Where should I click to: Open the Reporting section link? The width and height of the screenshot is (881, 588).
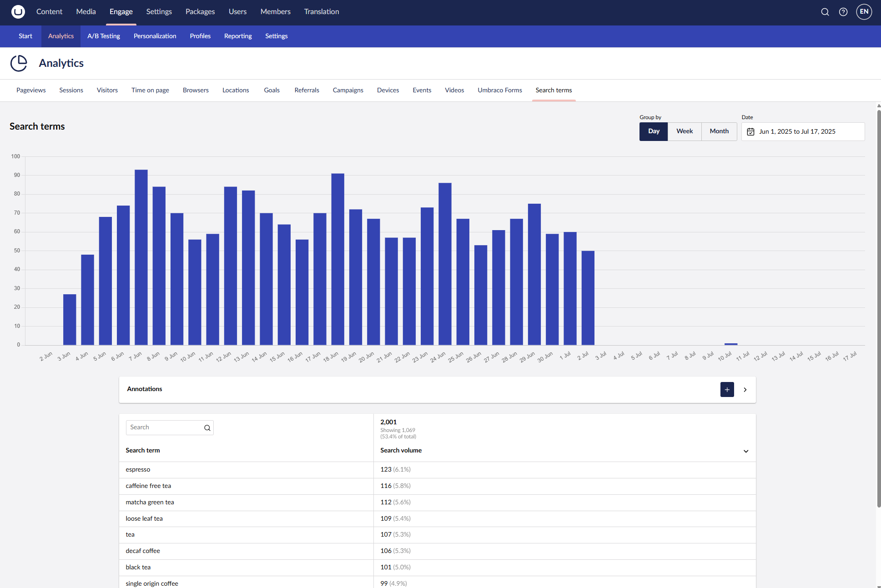[238, 36]
